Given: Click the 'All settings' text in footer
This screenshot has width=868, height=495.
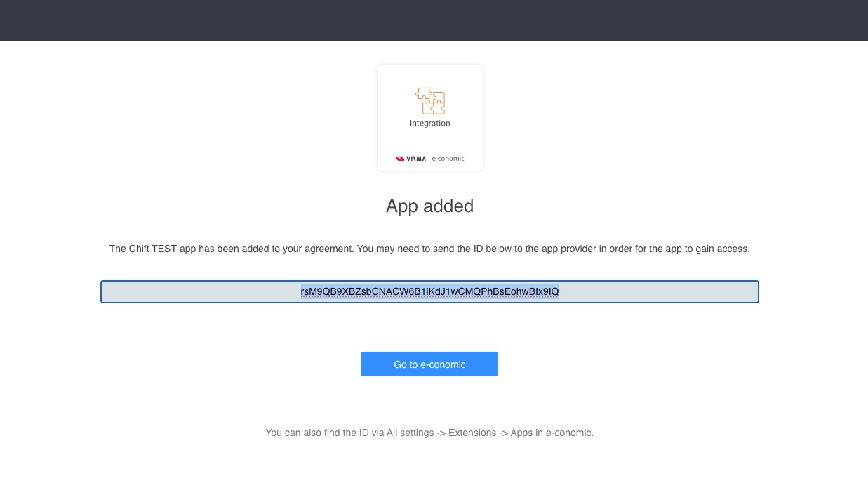Looking at the screenshot, I should (x=410, y=433).
